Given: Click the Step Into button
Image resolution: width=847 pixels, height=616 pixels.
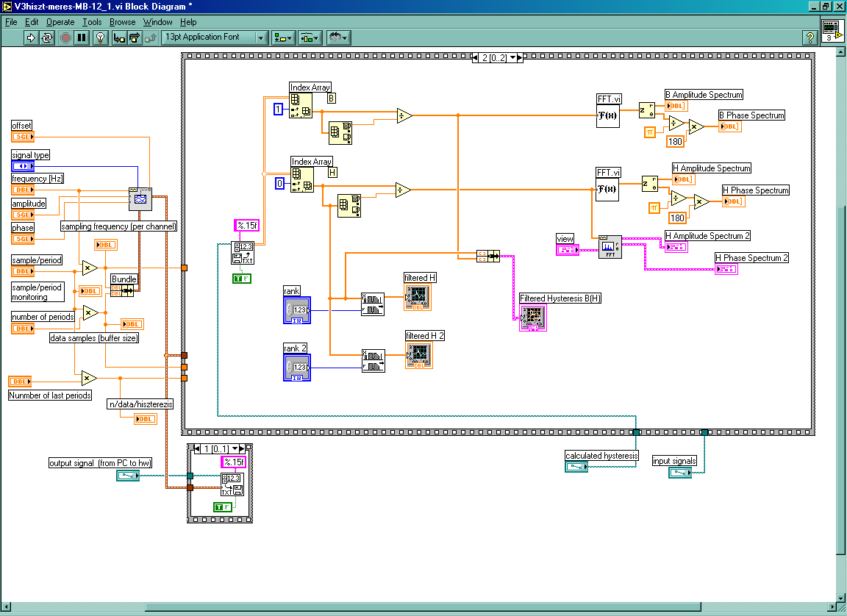Looking at the screenshot, I should coord(119,37).
